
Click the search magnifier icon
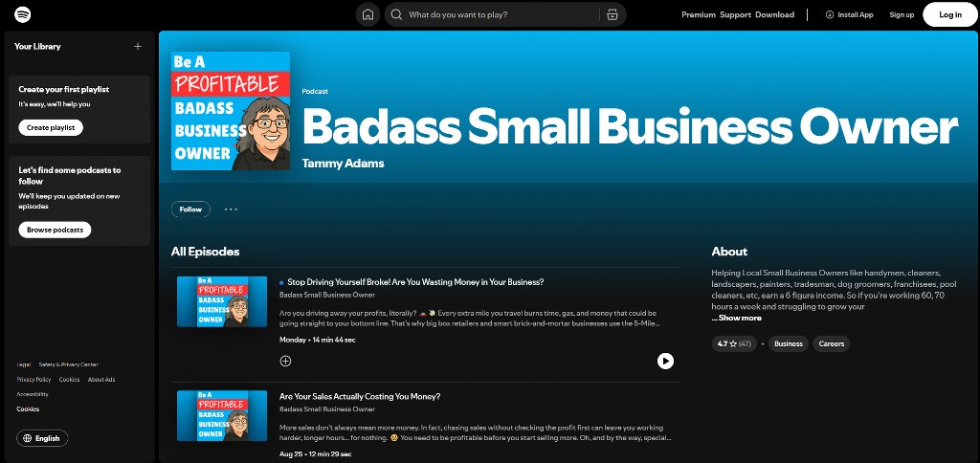[396, 14]
